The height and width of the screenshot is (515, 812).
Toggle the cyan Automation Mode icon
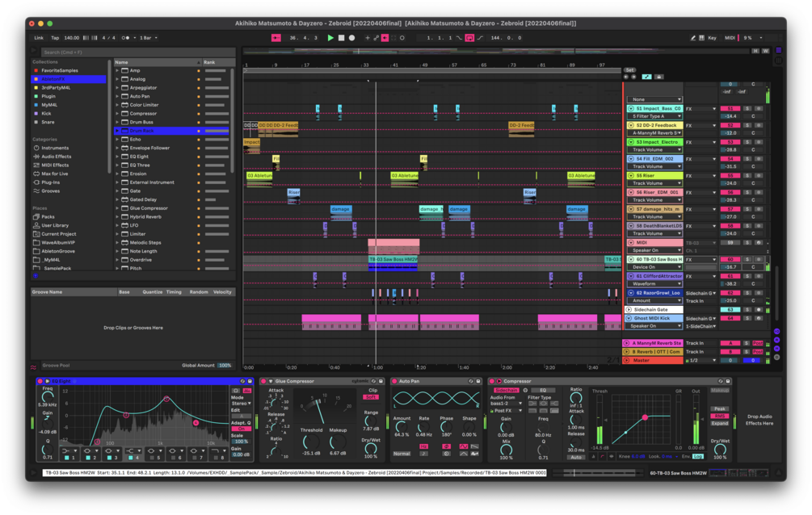tap(647, 77)
